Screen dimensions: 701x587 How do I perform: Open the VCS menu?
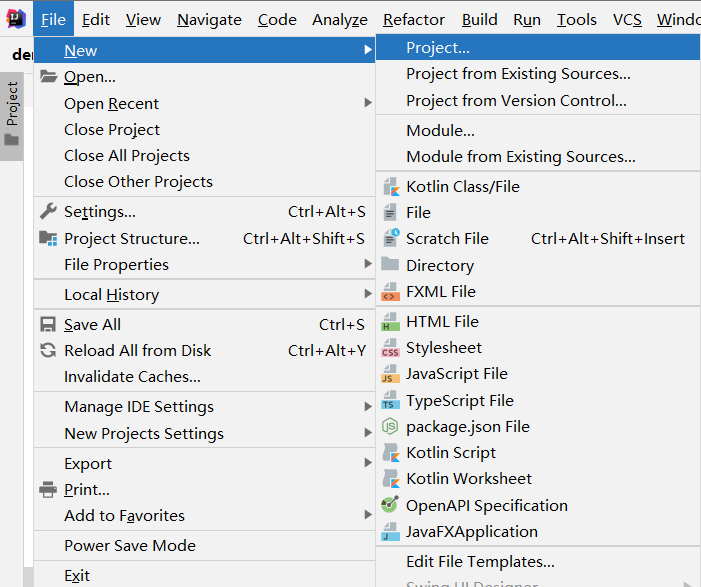(x=627, y=19)
